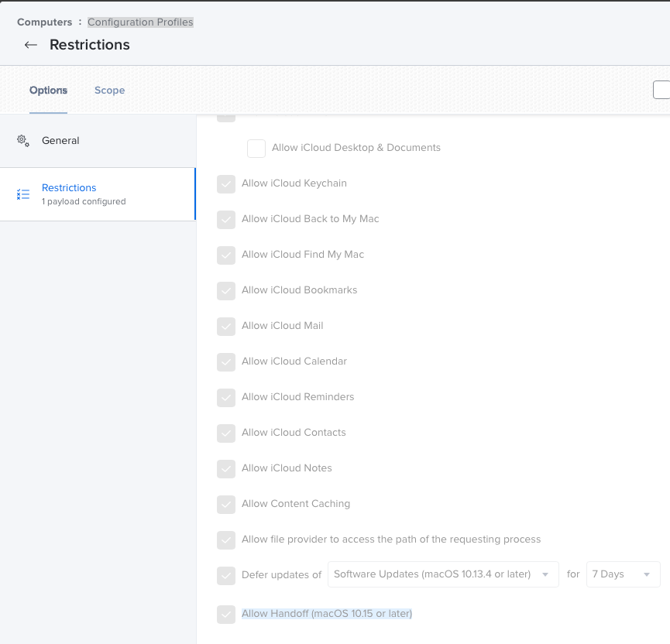Toggle file provider path access checkbox
This screenshot has height=644, width=670.
coord(226,540)
